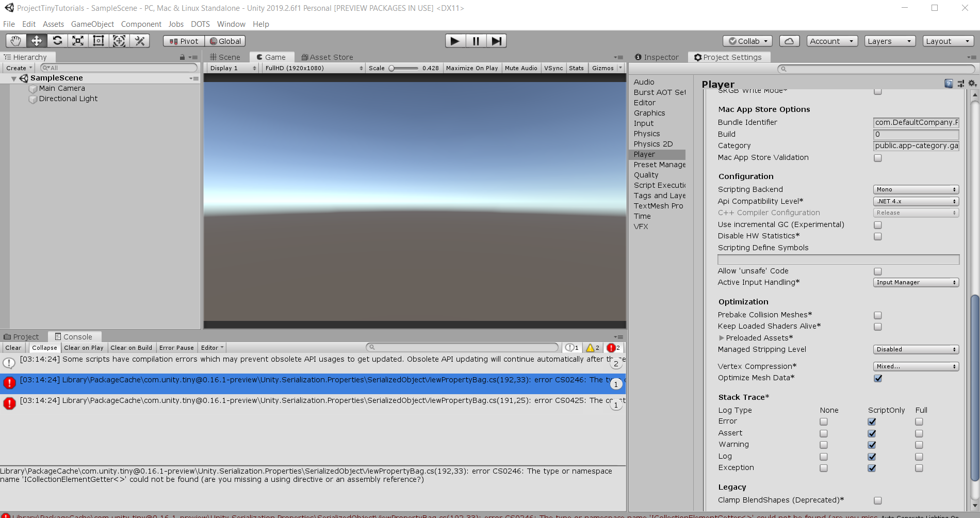Click the Step frame button
Screen dimensions: 980x518
496,41
